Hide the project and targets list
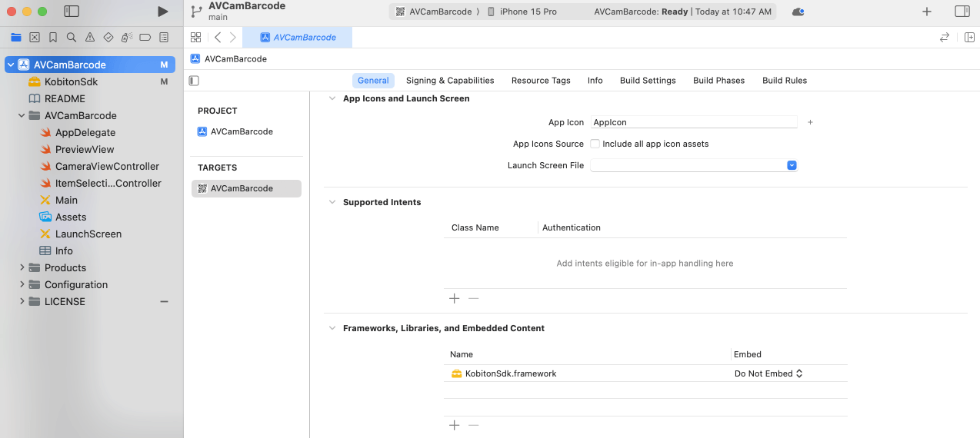 tap(194, 81)
